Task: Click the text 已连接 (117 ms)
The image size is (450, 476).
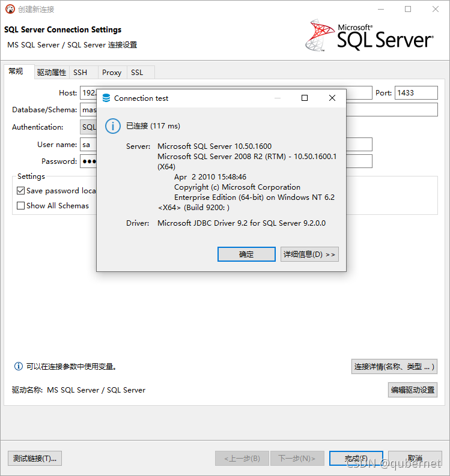Action: [153, 126]
